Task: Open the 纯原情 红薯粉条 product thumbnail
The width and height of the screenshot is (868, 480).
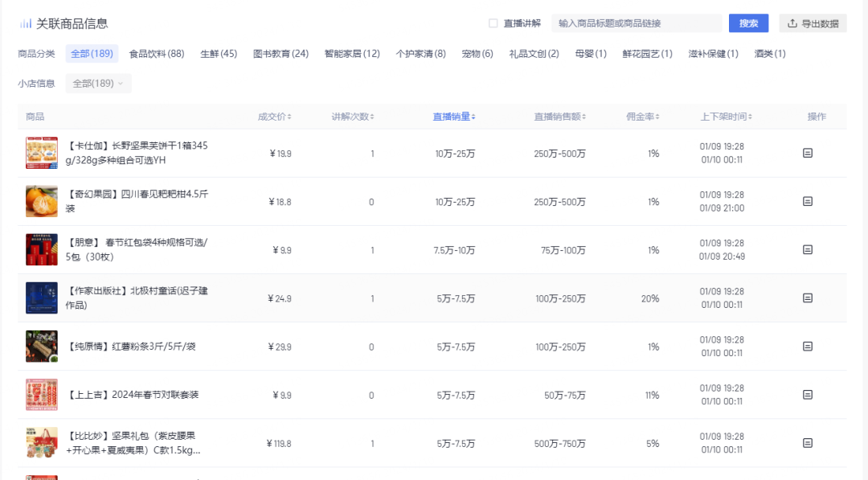Action: (x=42, y=346)
